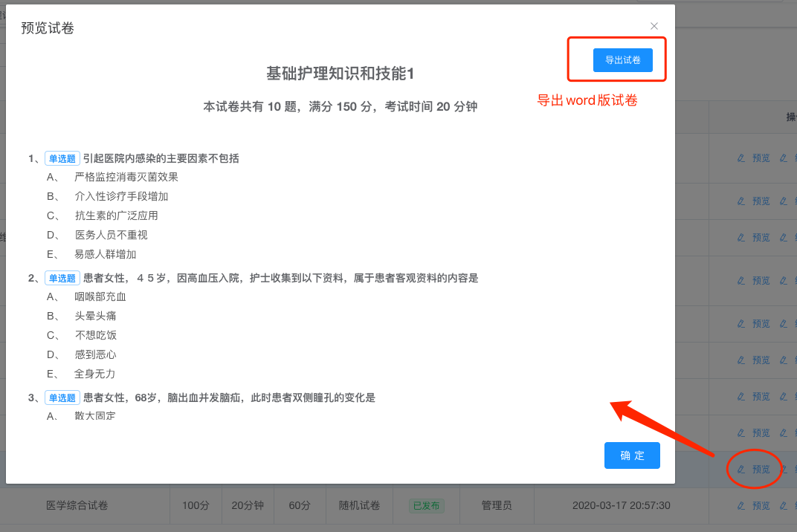Viewport: 797px width, 532px height.
Task: Click the exam title 基础护理知识和技能1
Action: 340,74
